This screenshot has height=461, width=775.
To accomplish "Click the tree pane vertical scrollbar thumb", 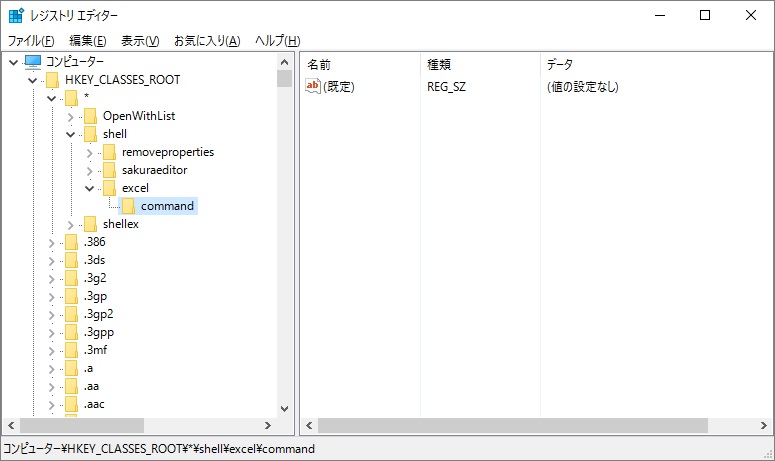I will [x=284, y=79].
